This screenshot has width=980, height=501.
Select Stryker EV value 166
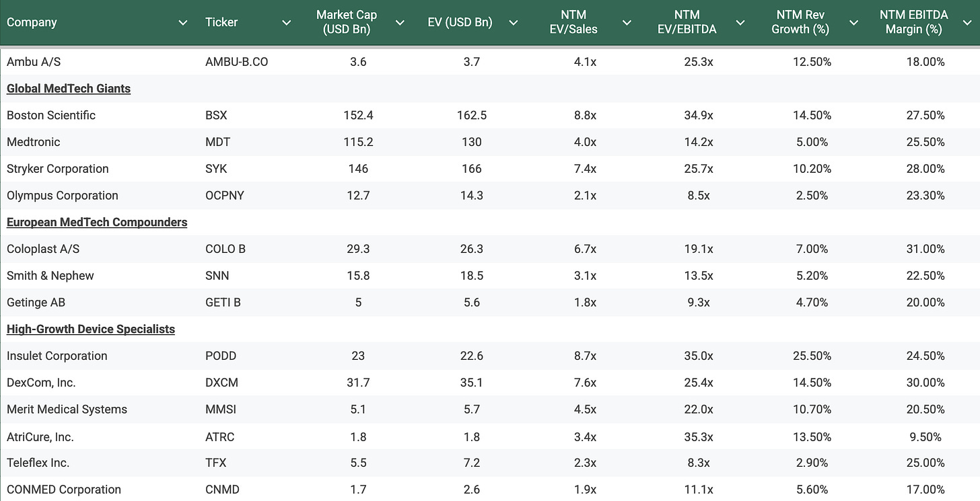click(x=472, y=169)
